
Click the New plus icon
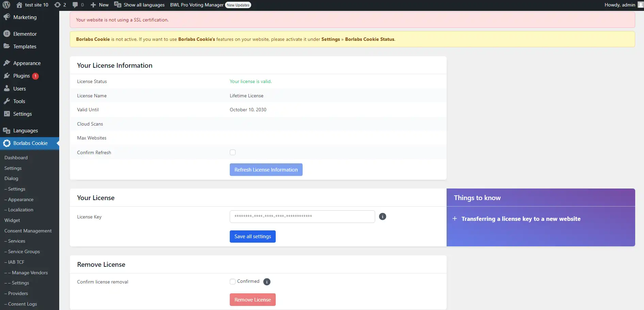pyautogui.click(x=93, y=5)
